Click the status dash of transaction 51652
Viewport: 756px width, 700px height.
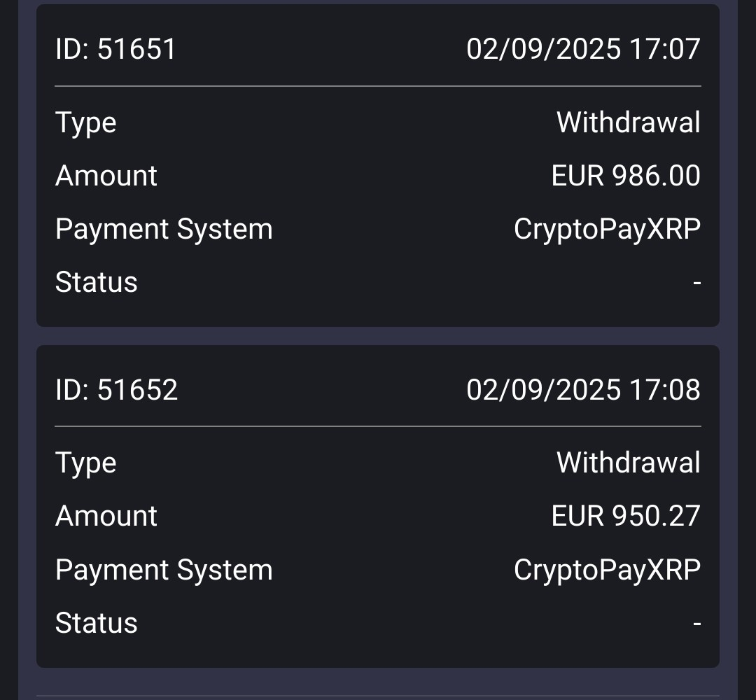pos(696,623)
